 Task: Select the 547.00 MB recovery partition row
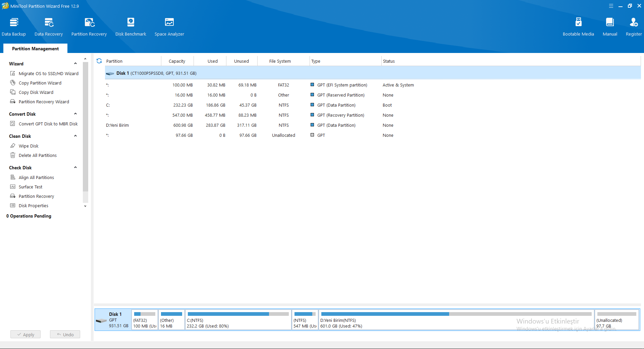[x=373, y=115]
